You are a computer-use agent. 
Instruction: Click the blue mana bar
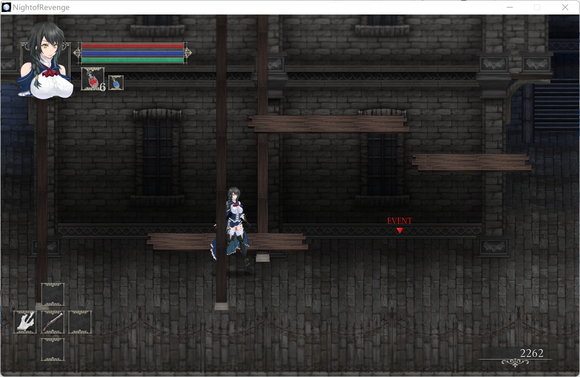[132, 53]
